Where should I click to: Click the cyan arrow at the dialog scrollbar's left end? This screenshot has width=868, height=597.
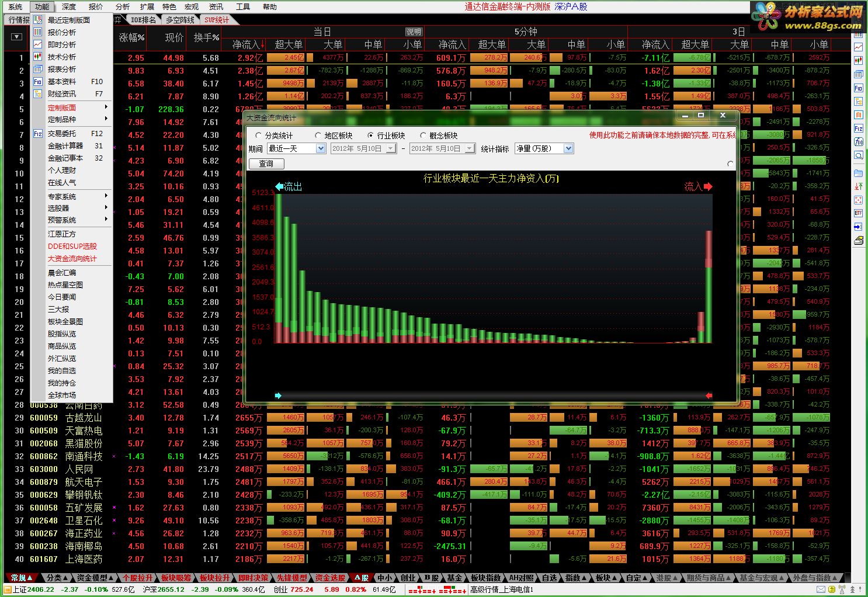278,395
